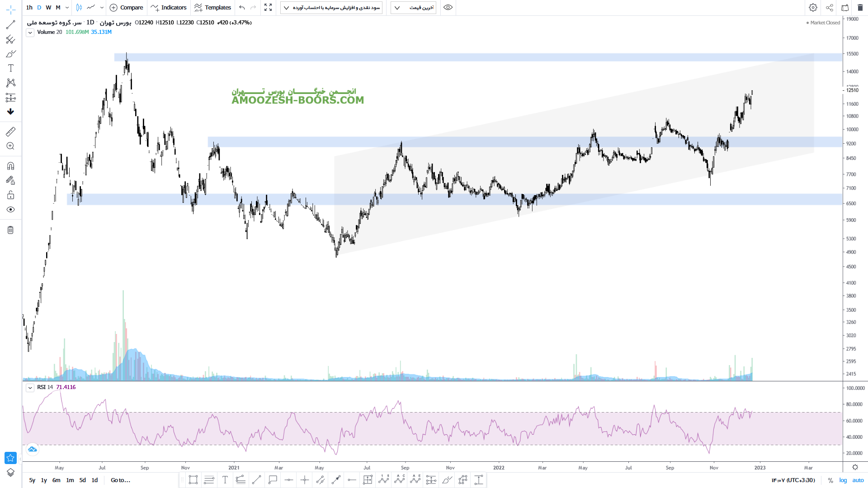Click the zoom in magnifier tool
868x488 pixels.
pyautogui.click(x=10, y=146)
